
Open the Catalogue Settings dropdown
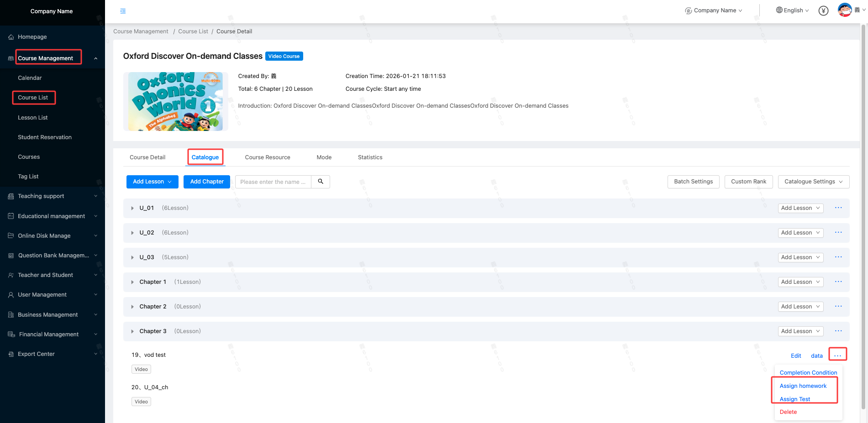(x=813, y=182)
